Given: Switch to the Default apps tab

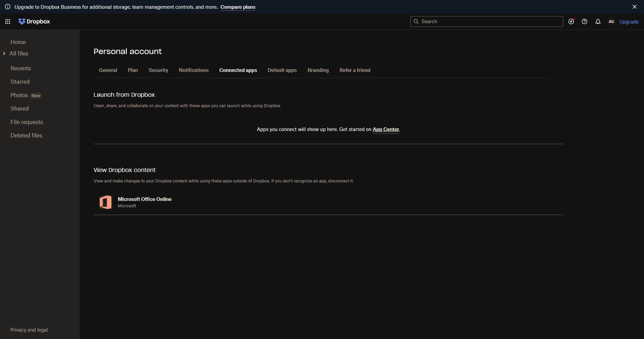Looking at the screenshot, I should tap(282, 70).
